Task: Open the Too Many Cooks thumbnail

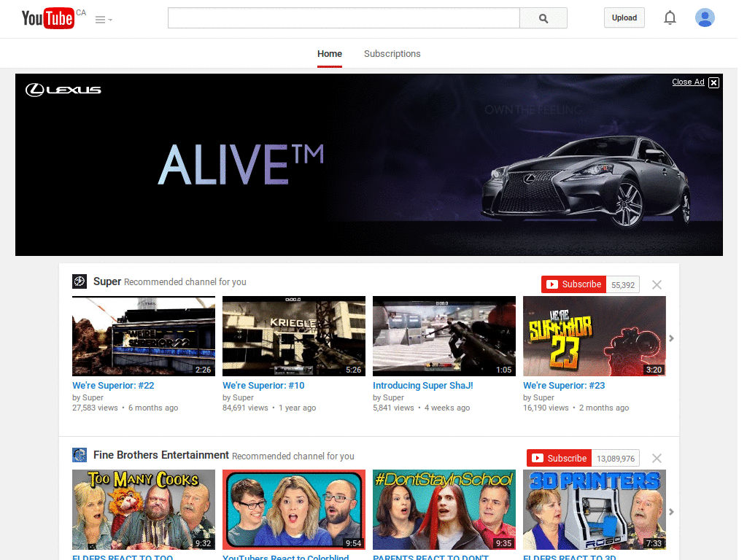Action: 144,510
